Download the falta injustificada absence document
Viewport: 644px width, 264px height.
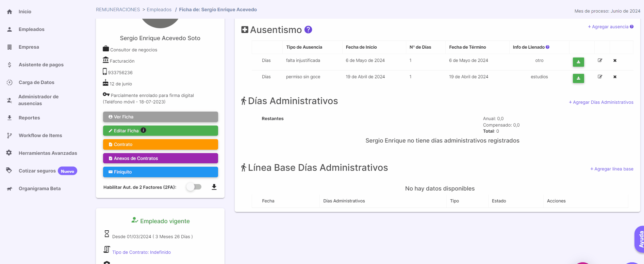tap(578, 62)
